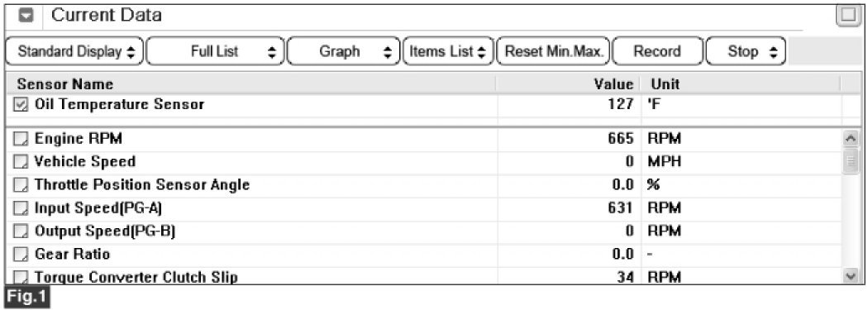Enable the Vehicle Speed checkbox
Image resolution: width=868 pixels, height=310 pixels.
pyautogui.click(x=20, y=162)
